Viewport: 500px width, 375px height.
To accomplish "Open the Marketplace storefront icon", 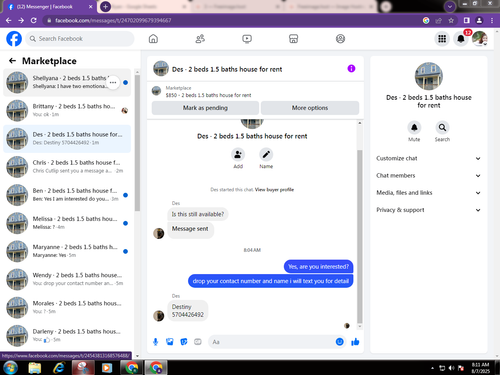I will pos(293,39).
